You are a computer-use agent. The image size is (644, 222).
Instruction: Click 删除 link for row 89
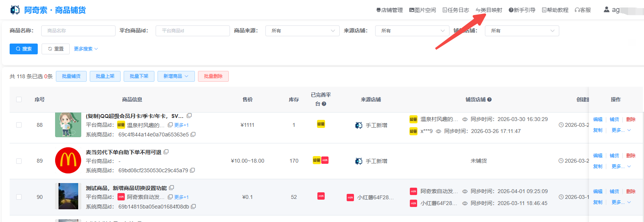point(631,156)
